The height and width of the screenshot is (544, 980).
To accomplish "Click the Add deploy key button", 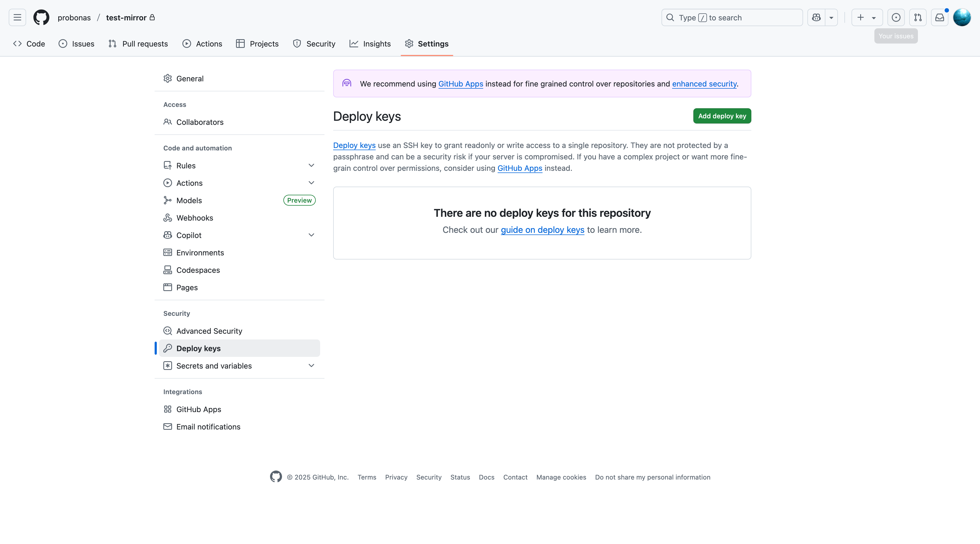I will tap(722, 116).
